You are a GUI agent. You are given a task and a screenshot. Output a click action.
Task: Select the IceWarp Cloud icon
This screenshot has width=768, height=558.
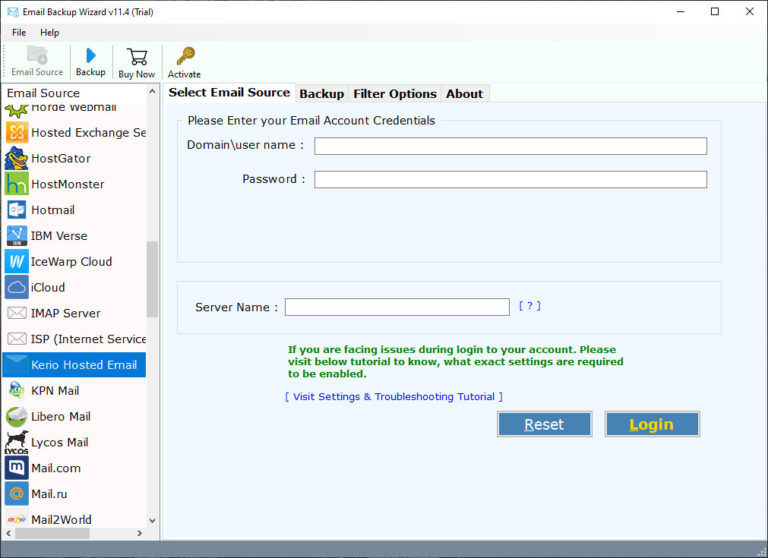17,262
